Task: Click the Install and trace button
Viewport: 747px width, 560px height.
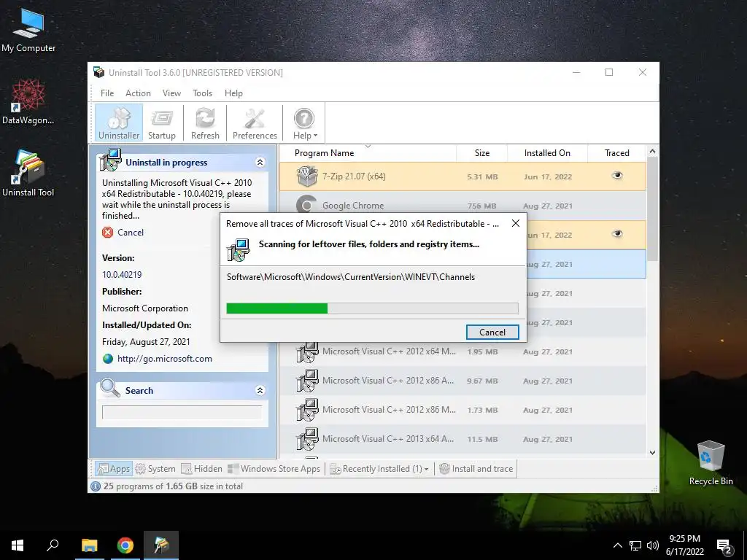Action: (476, 469)
